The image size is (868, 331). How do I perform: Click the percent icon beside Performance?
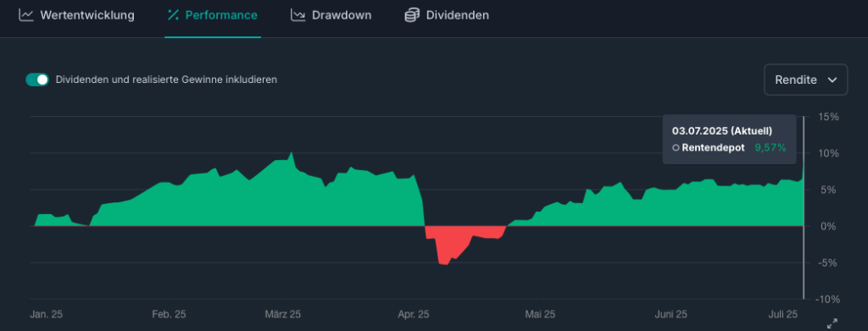click(173, 15)
